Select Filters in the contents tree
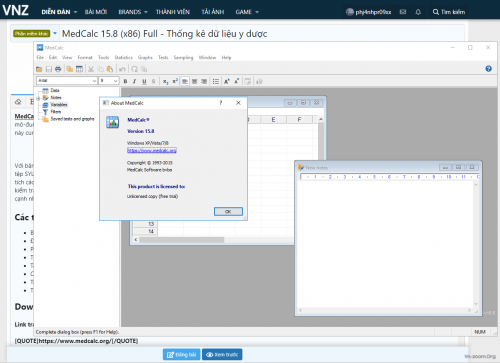 56,112
